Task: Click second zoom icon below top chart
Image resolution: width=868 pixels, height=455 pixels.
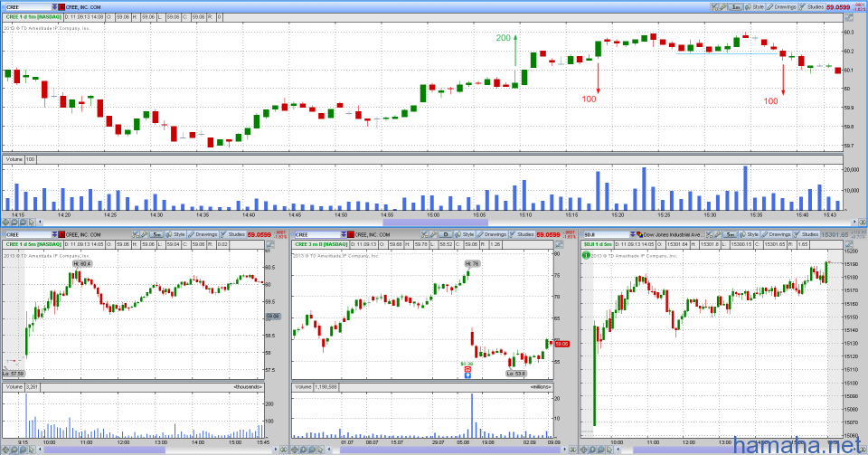Action: pos(15,222)
